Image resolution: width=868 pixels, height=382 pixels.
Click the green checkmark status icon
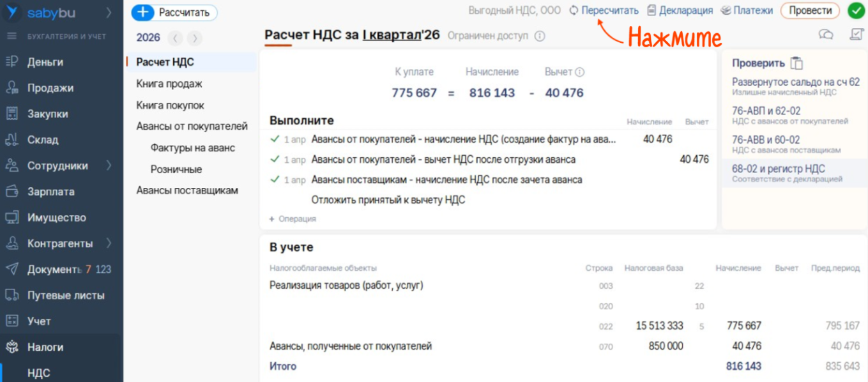pos(856,11)
